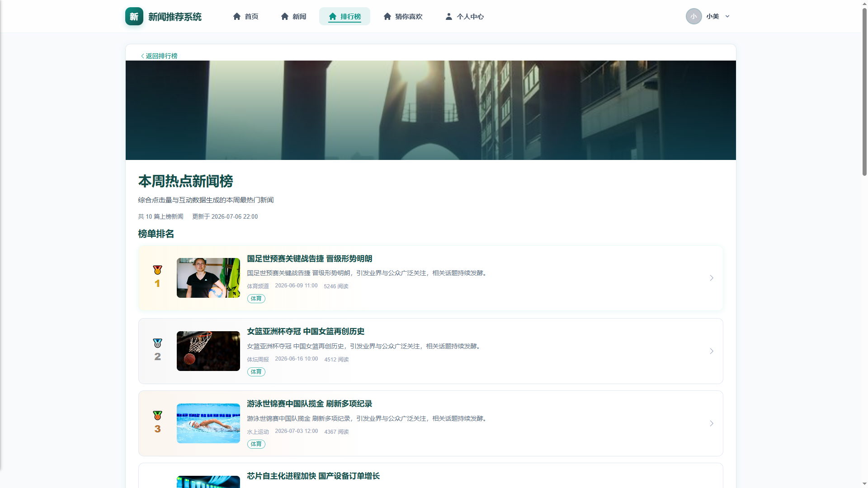Screen dimensions: 868x488
Task: Click the basketball hoop thumbnail for rank 2
Action: click(208, 351)
